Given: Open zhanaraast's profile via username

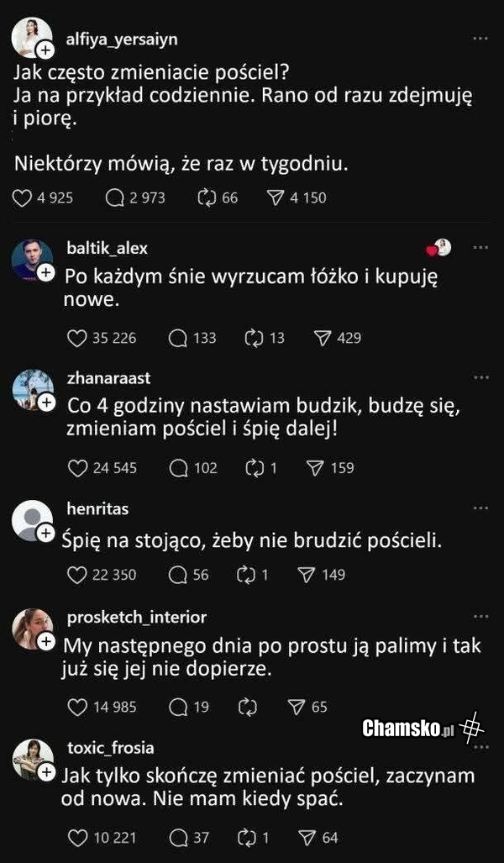Looking at the screenshot, I should [x=108, y=378].
